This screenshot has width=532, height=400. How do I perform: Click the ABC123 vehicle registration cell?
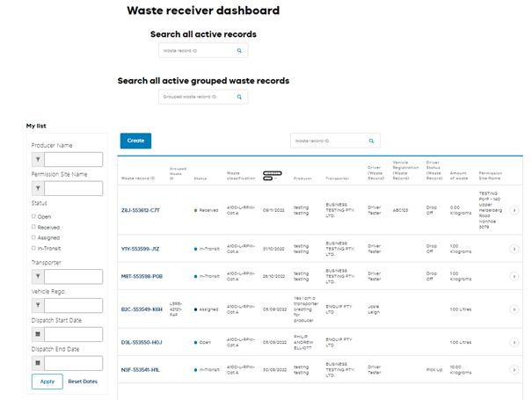click(400, 210)
